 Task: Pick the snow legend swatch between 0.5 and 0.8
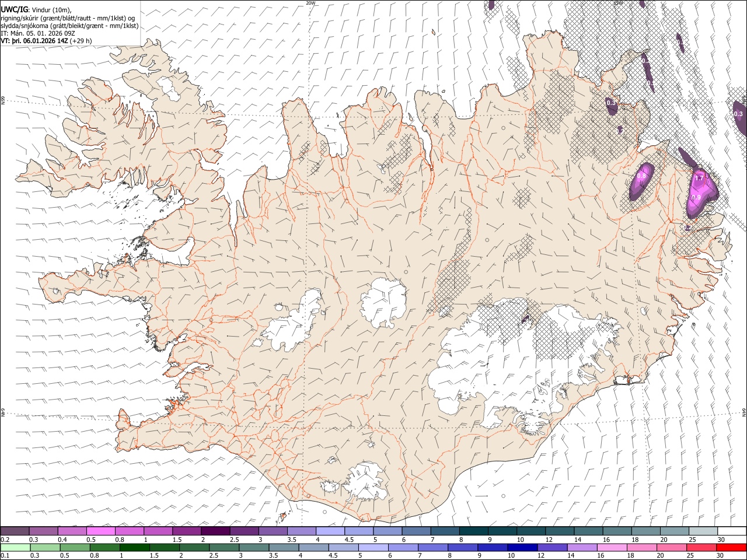(x=101, y=531)
